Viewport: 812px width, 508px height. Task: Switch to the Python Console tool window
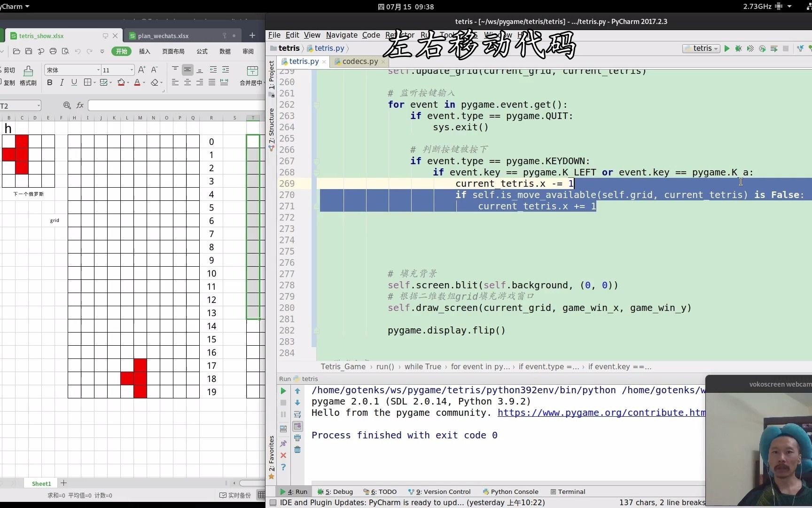[x=511, y=492]
